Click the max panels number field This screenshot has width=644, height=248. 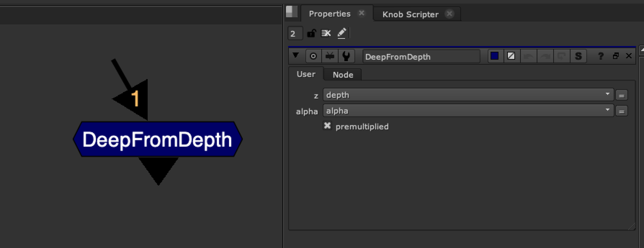pyautogui.click(x=295, y=34)
